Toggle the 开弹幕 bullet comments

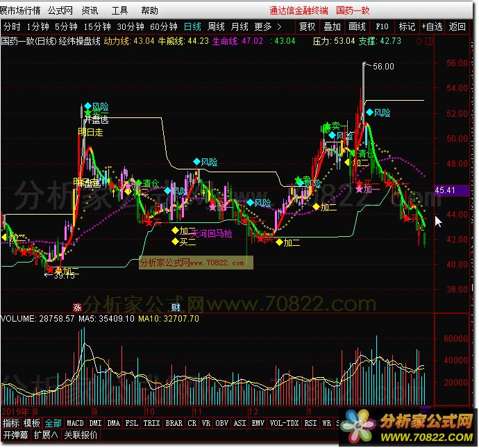click(15, 435)
